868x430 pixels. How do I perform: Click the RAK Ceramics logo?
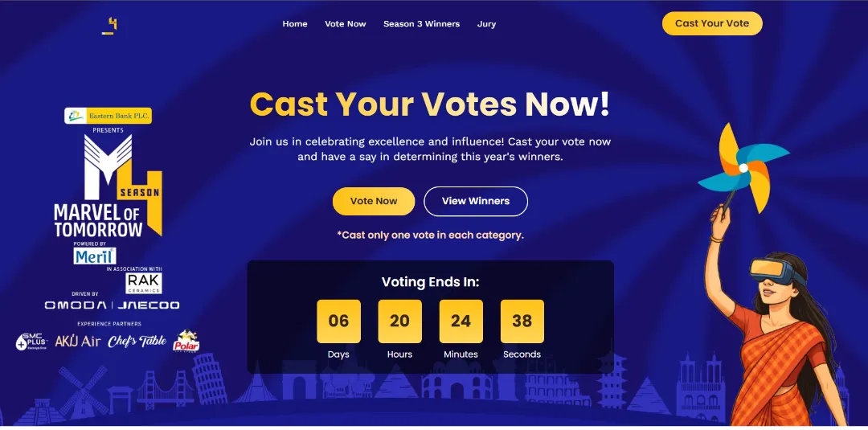pyautogui.click(x=144, y=284)
